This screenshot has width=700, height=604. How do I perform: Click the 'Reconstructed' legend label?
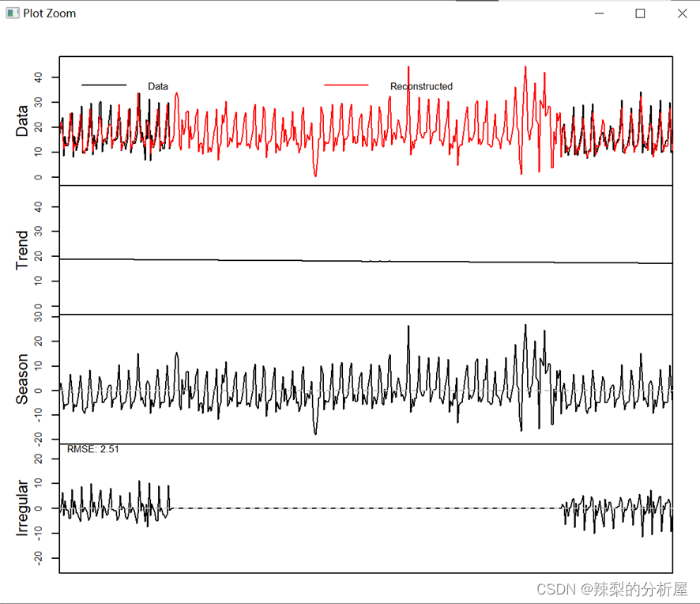pos(421,86)
